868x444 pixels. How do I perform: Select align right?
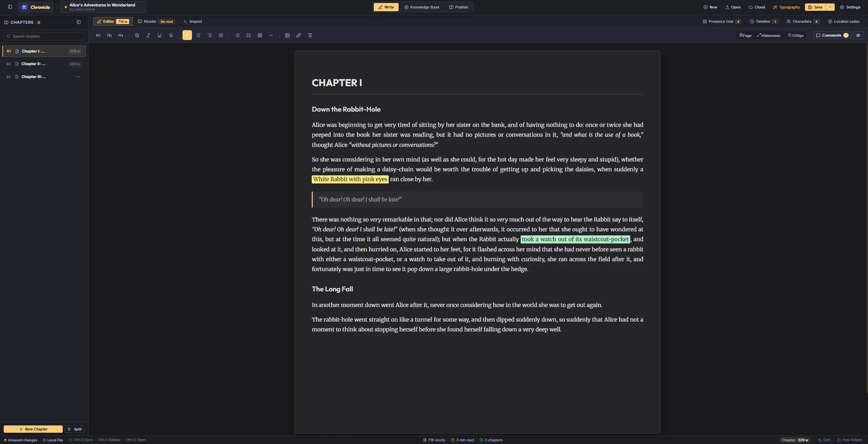(x=210, y=35)
